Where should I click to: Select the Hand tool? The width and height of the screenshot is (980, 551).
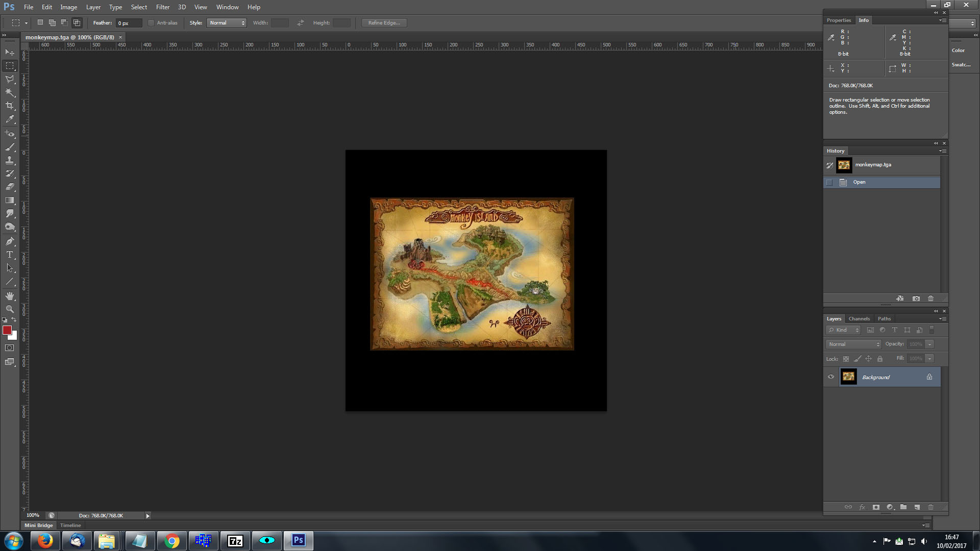(x=10, y=296)
